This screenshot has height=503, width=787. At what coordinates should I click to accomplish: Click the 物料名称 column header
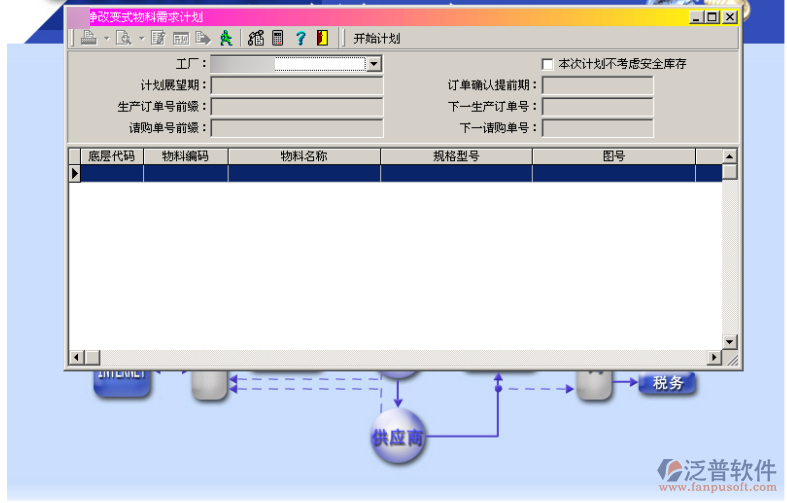tap(304, 156)
